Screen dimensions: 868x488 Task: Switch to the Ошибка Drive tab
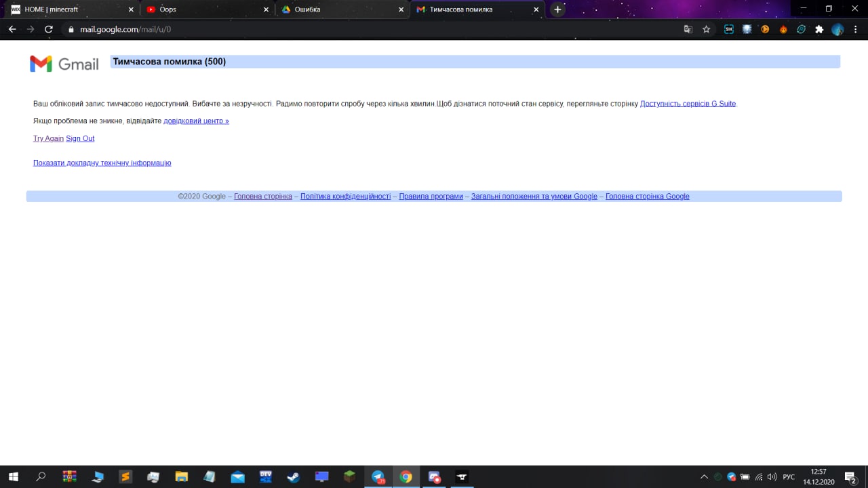(x=342, y=9)
